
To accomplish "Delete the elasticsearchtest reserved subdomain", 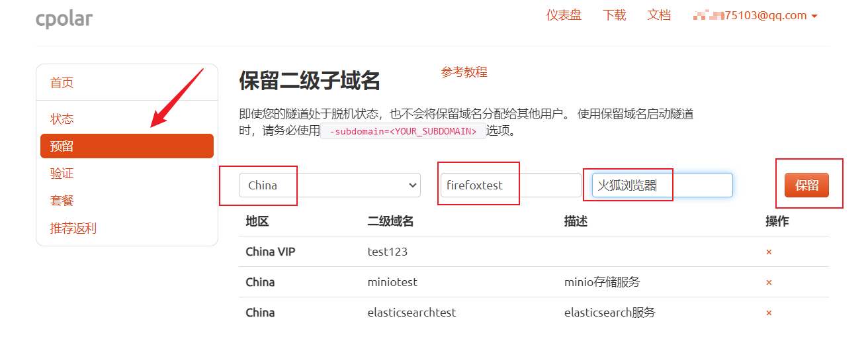I will tap(769, 313).
